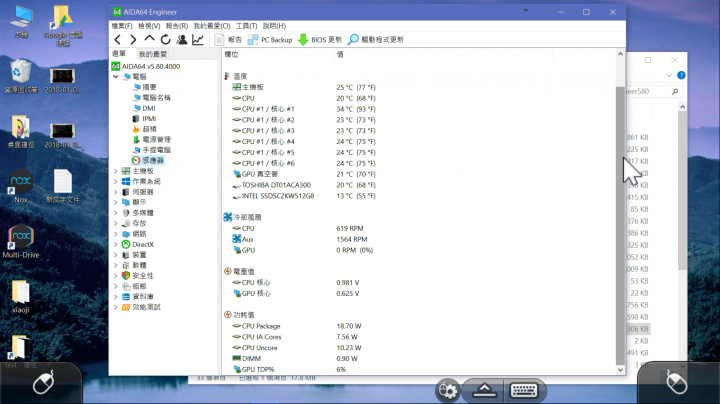
Task: Expand the 存放 tree node
Action: pos(116,223)
